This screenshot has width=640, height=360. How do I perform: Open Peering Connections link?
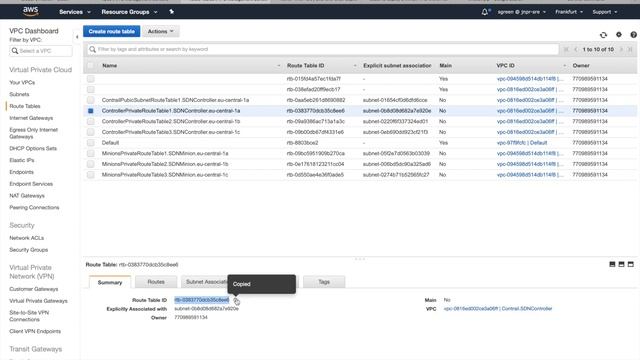[34, 208]
